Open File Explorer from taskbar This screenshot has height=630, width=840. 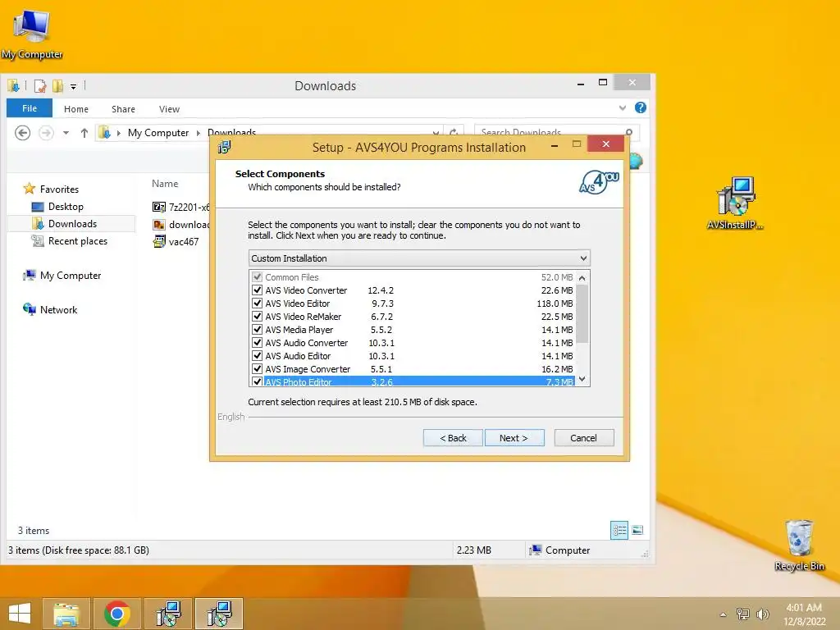[x=66, y=614]
